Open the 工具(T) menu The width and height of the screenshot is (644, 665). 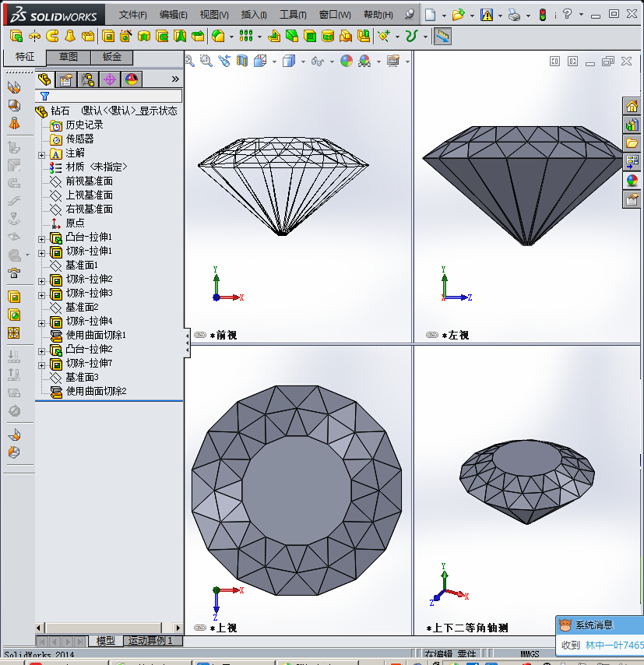293,15
